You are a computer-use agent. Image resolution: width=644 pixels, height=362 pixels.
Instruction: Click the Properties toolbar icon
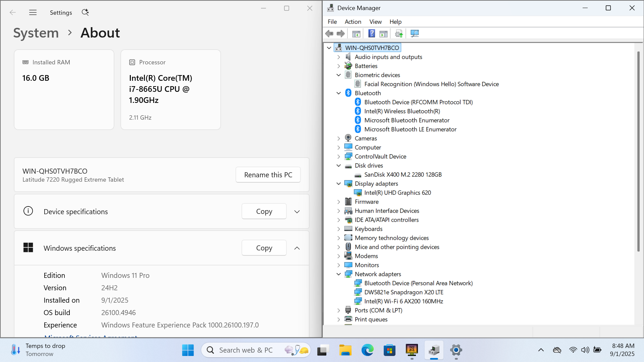pos(383,34)
